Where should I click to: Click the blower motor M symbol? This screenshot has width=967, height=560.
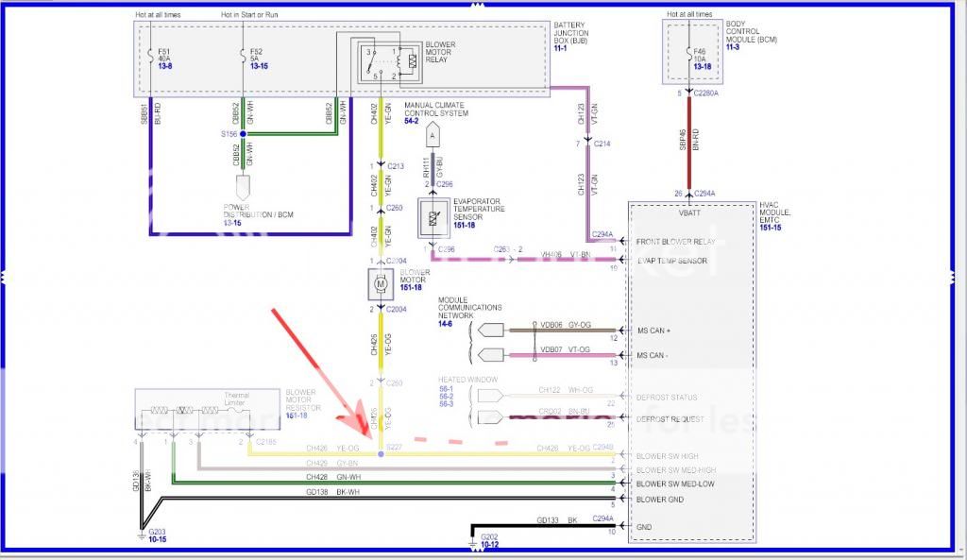click(382, 282)
